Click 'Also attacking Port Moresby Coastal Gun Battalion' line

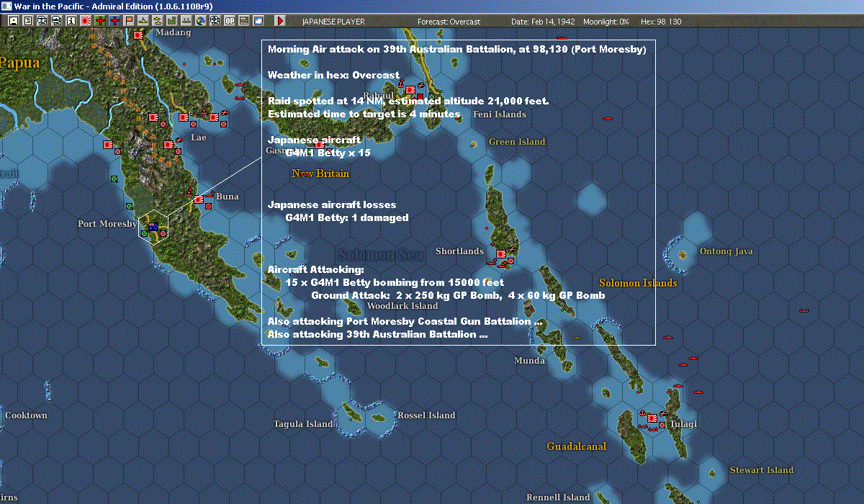405,321
